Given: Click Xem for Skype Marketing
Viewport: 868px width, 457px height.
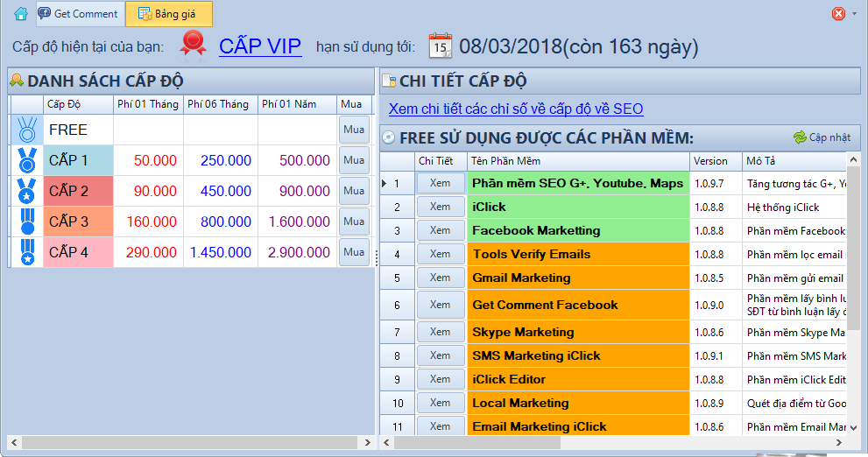Looking at the screenshot, I should (x=440, y=332).
